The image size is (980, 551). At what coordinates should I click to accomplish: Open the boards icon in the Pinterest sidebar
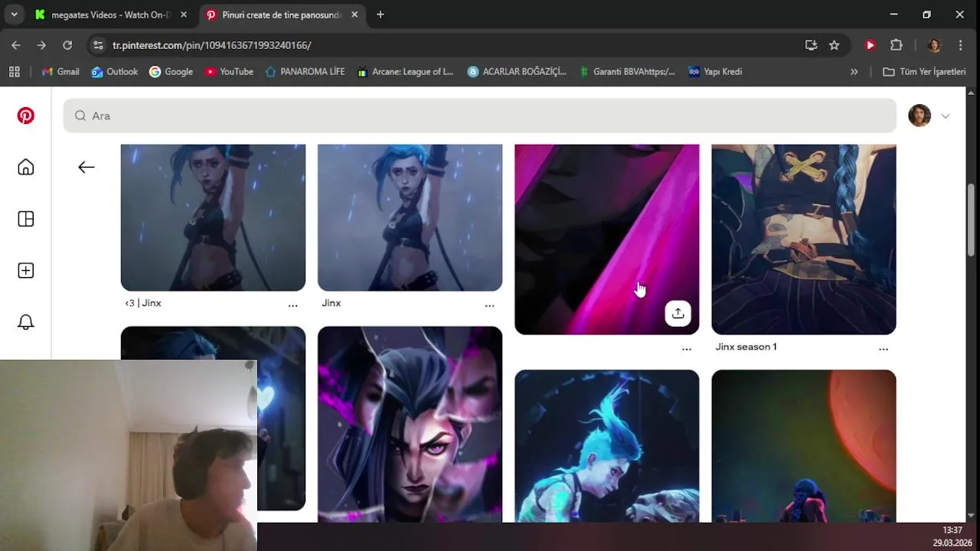[x=26, y=219]
